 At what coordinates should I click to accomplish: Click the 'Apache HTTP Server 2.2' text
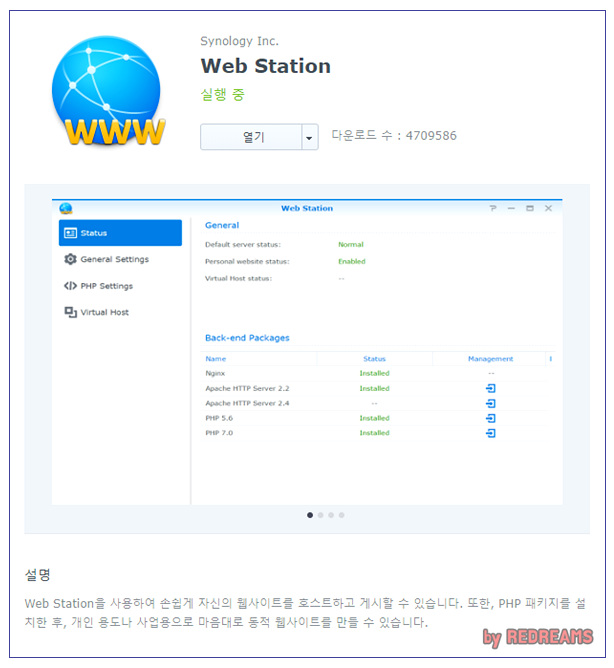click(247, 388)
